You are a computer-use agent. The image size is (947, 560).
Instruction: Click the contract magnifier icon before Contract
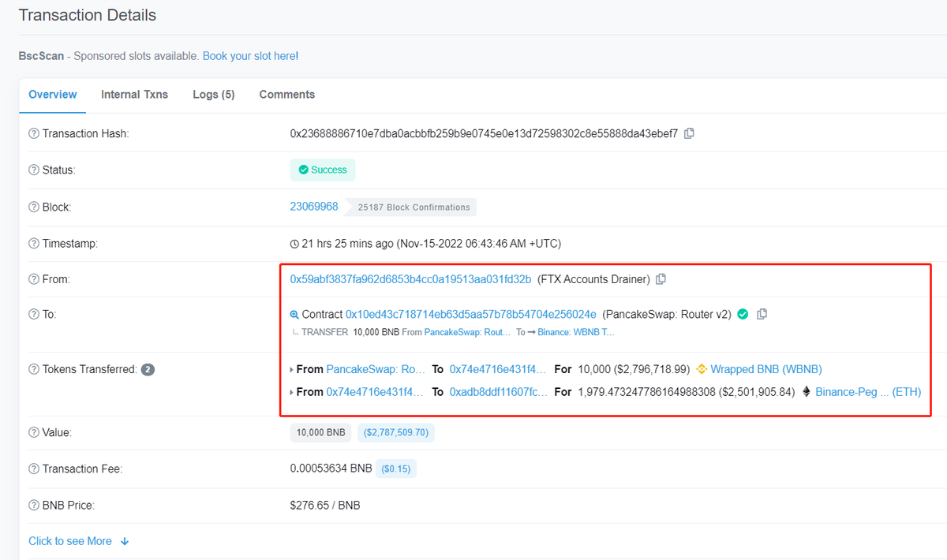[294, 314]
